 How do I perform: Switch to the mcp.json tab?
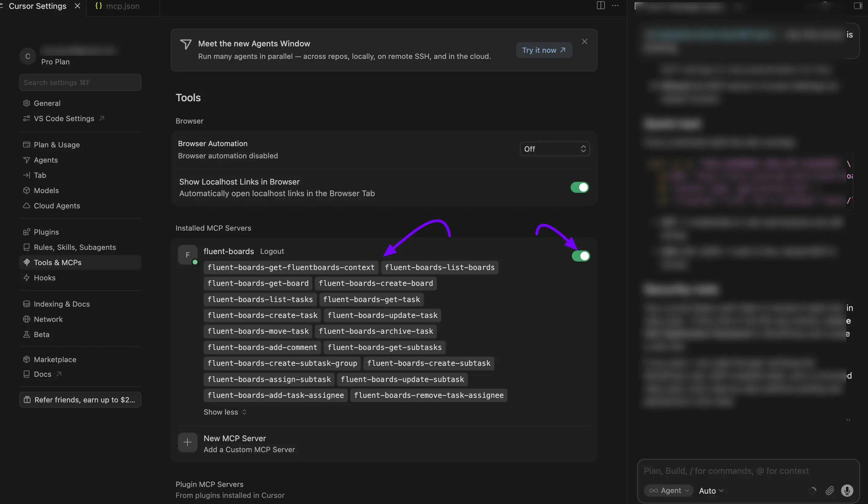(x=118, y=6)
